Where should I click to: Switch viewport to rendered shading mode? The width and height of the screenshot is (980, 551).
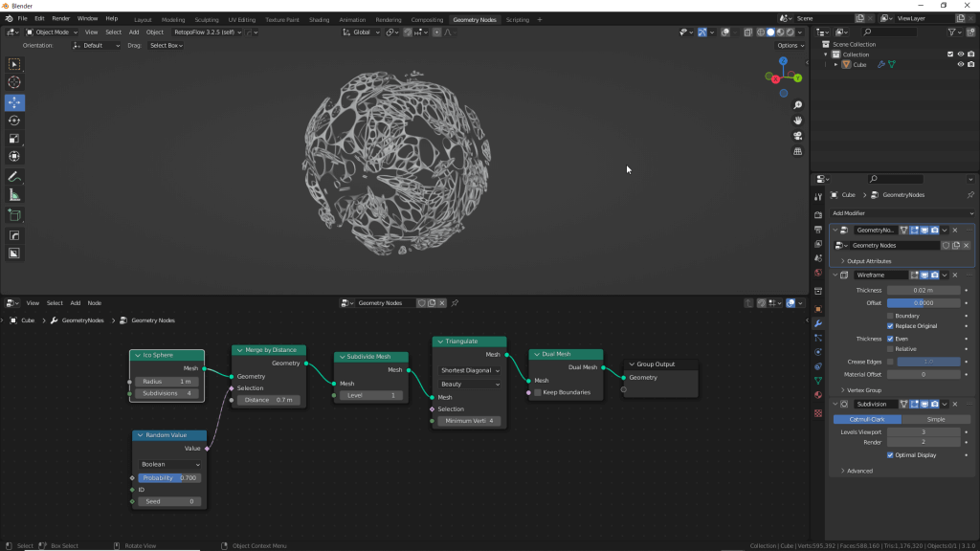(790, 32)
